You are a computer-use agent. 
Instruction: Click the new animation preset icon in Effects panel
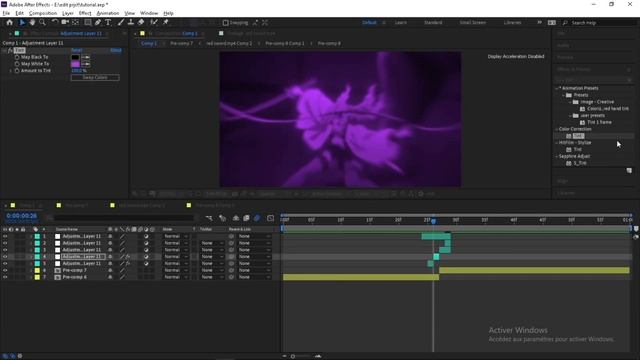click(629, 171)
